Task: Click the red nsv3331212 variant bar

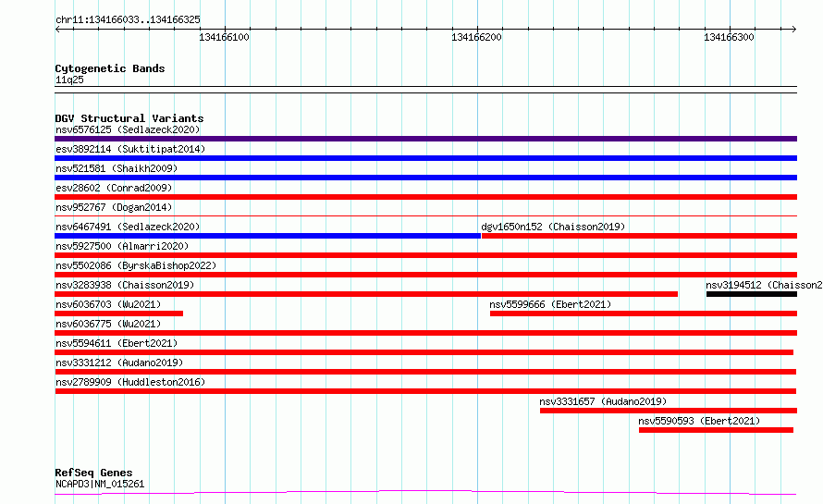Action: pos(425,372)
